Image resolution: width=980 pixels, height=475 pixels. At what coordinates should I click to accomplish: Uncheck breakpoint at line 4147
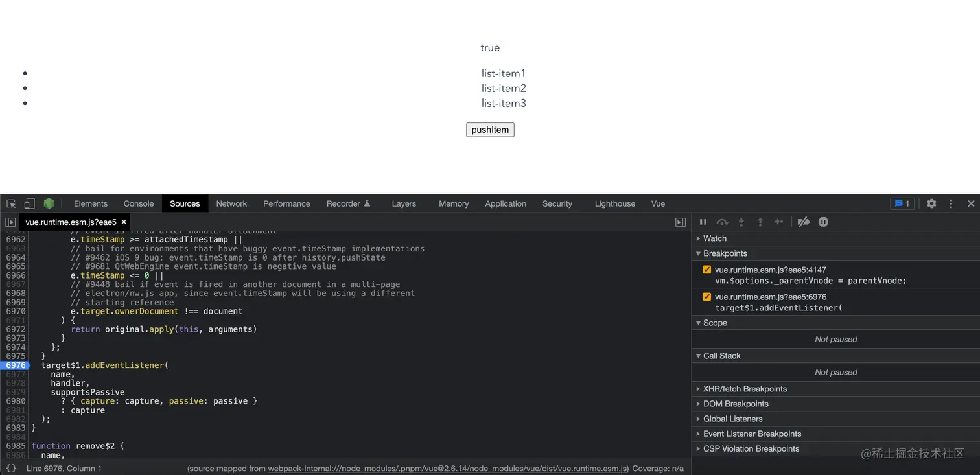tap(707, 270)
